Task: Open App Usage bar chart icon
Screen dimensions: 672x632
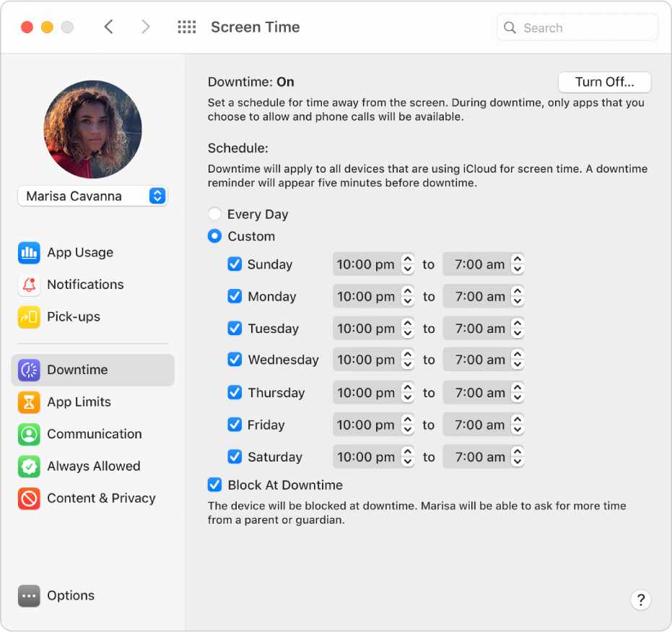Action: (x=29, y=253)
